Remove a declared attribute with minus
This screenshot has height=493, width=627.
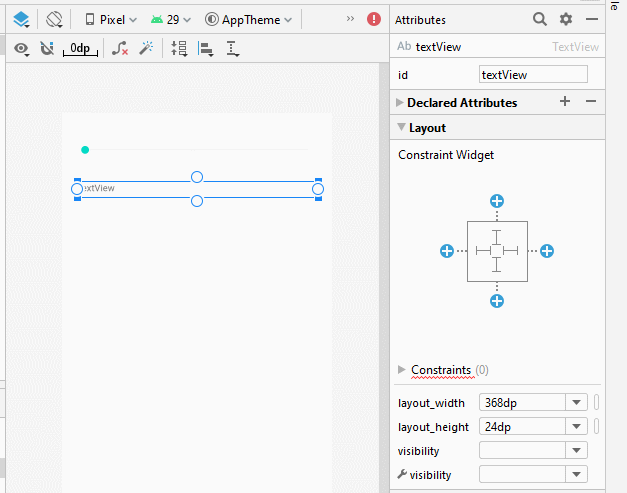pyautogui.click(x=591, y=101)
